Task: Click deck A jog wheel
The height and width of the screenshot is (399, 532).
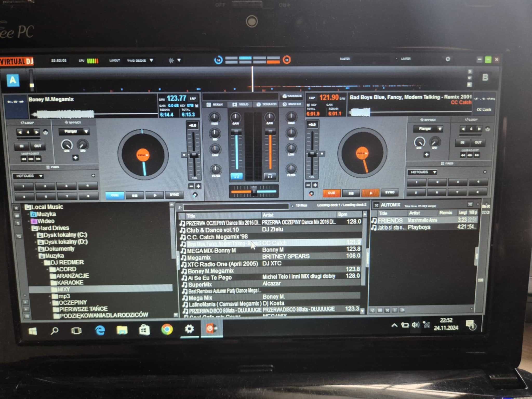Action: 143,155
